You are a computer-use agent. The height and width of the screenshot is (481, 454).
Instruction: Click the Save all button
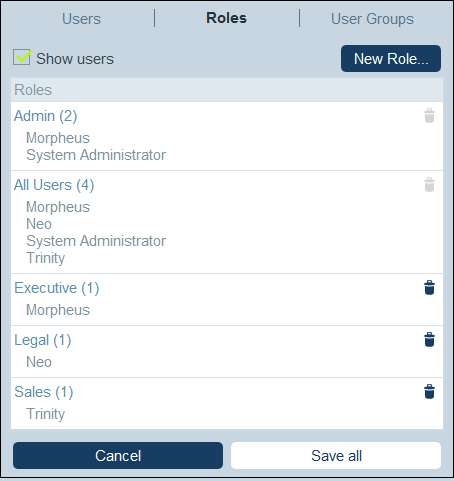(336, 455)
